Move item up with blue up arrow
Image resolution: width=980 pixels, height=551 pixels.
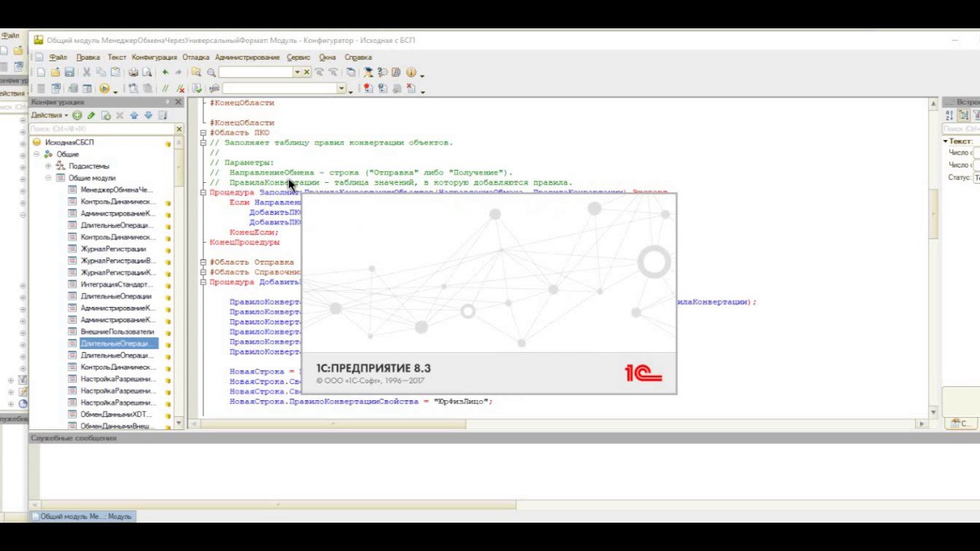pyautogui.click(x=134, y=116)
